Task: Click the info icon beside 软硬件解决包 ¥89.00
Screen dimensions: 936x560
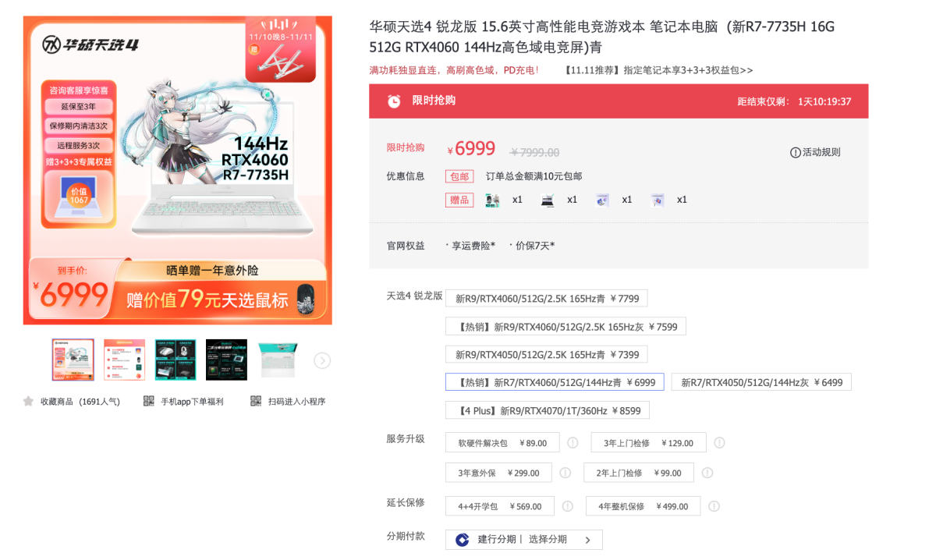Action: 573,443
